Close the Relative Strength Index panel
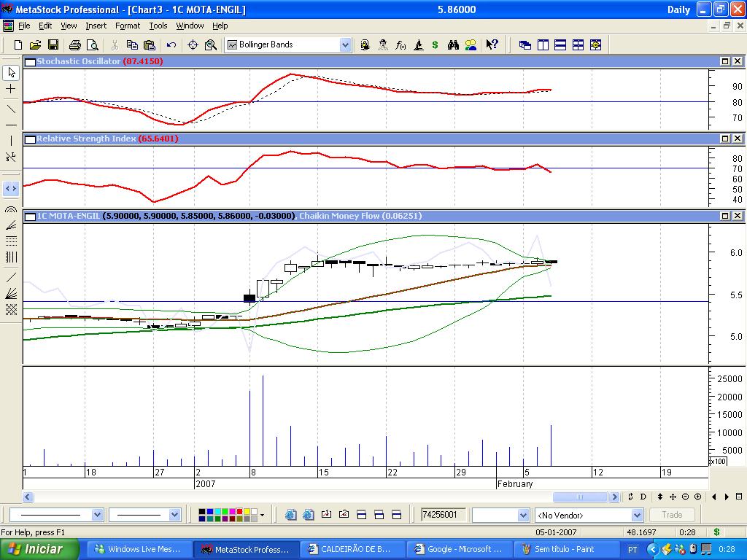Screen dimensions: 747x560 coord(738,139)
